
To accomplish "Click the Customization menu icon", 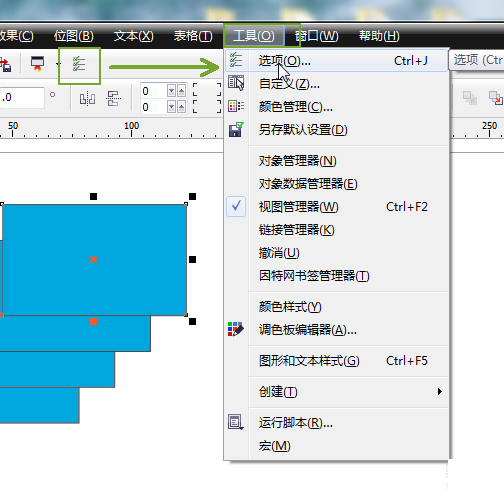I will 236,83.
